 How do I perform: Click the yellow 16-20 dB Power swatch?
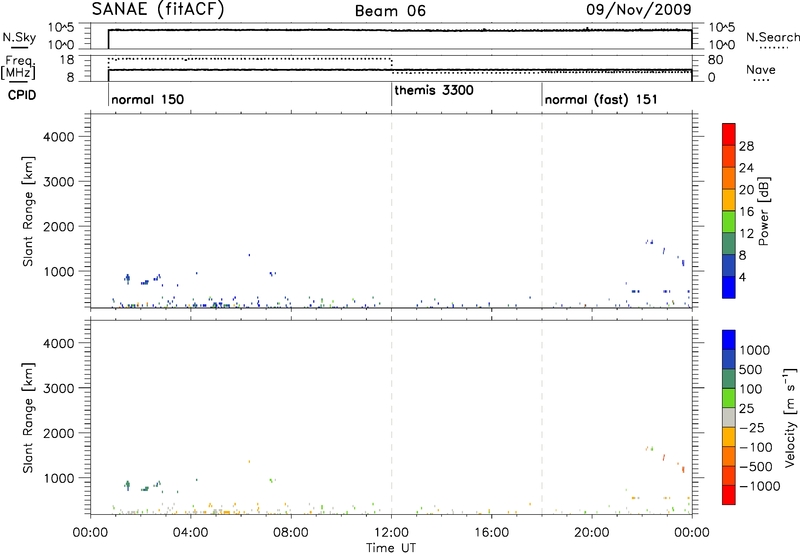click(729, 199)
